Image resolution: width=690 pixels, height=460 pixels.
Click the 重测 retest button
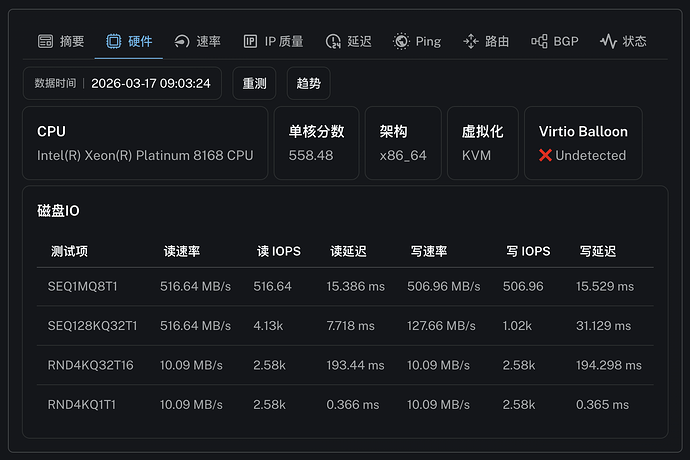[254, 83]
